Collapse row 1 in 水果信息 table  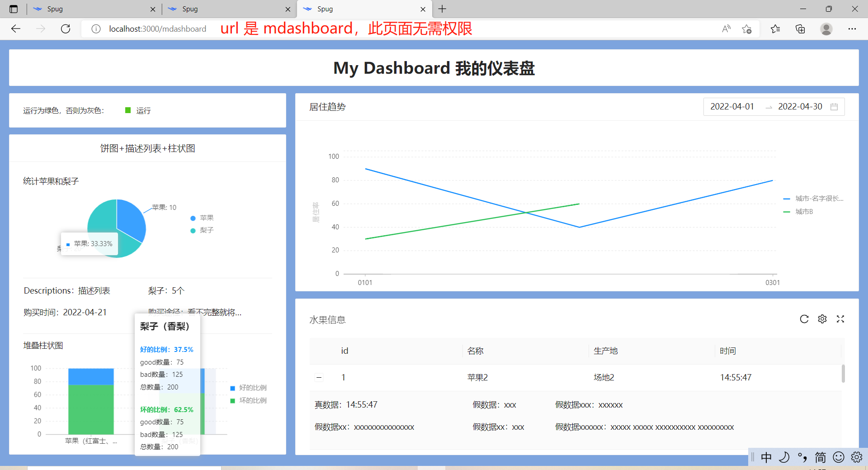(319, 377)
